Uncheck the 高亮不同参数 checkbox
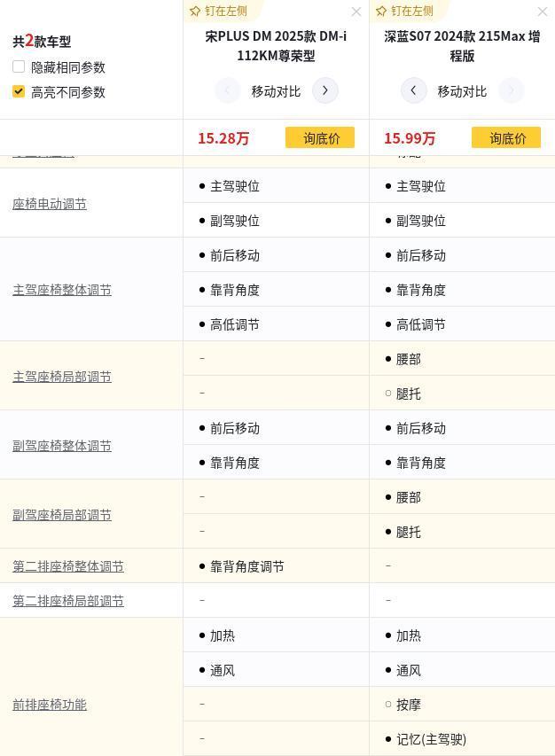555x756 pixels. 19,91
